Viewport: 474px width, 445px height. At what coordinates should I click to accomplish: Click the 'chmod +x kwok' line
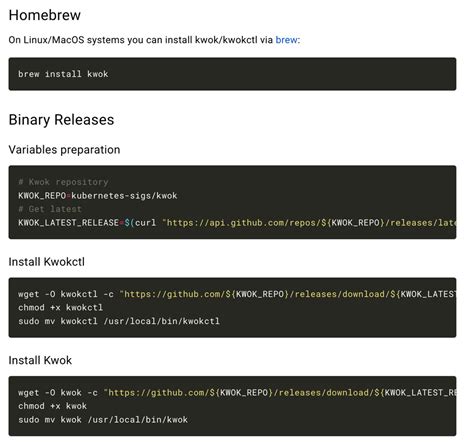pos(53,406)
